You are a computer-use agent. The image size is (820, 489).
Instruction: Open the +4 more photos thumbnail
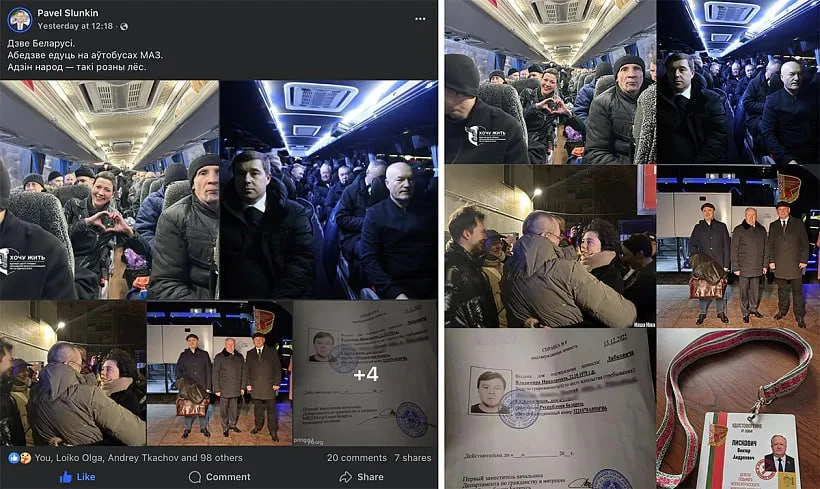[365, 373]
